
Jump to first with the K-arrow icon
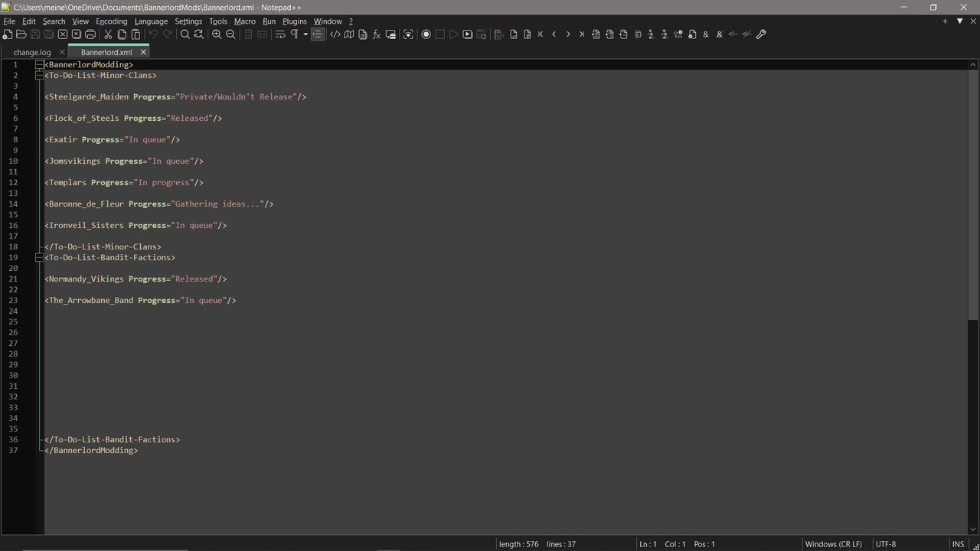click(541, 34)
